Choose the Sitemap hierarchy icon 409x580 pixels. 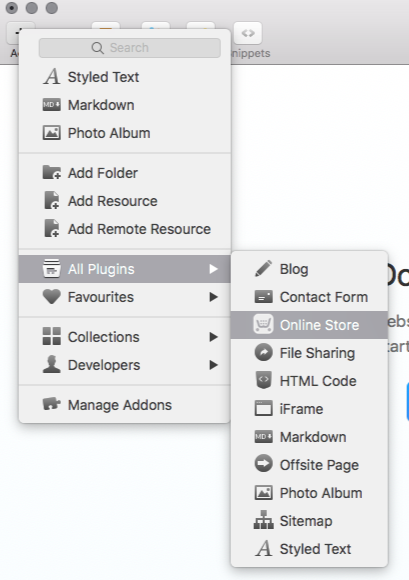[x=263, y=520]
